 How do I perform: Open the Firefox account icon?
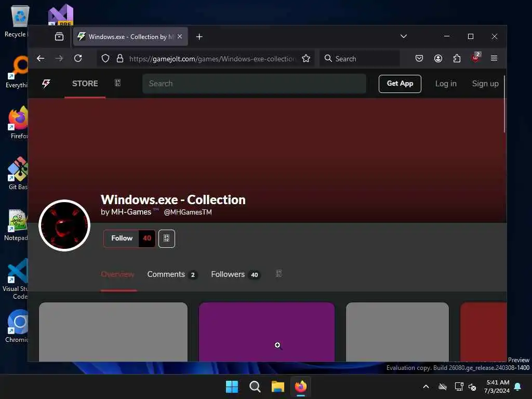[x=438, y=58]
